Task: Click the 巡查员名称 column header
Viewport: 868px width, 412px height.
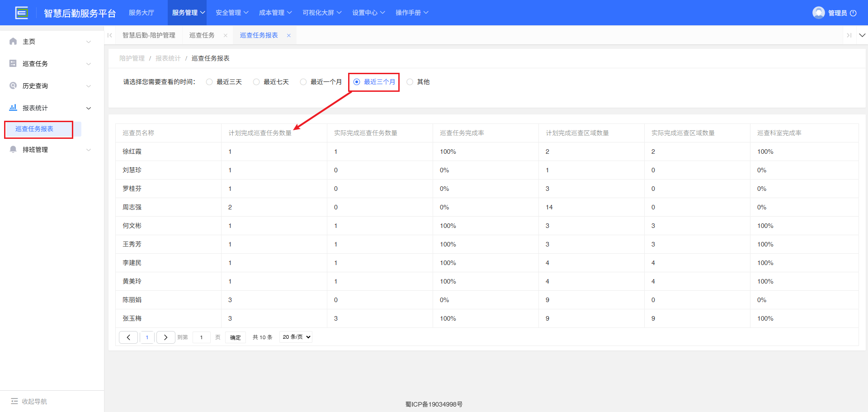Action: pos(138,133)
